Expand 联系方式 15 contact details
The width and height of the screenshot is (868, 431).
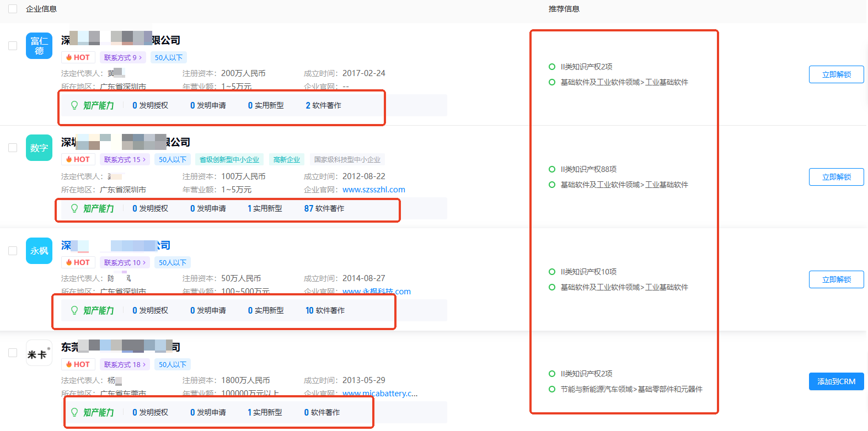pyautogui.click(x=125, y=159)
